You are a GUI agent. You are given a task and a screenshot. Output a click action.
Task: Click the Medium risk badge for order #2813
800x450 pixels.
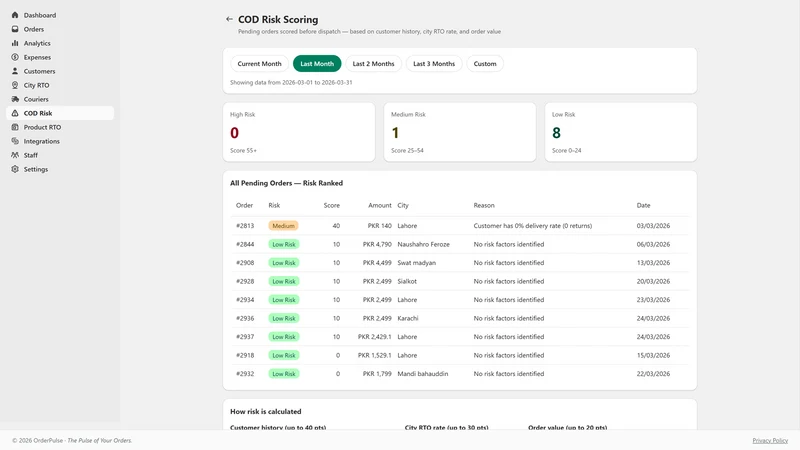283,226
